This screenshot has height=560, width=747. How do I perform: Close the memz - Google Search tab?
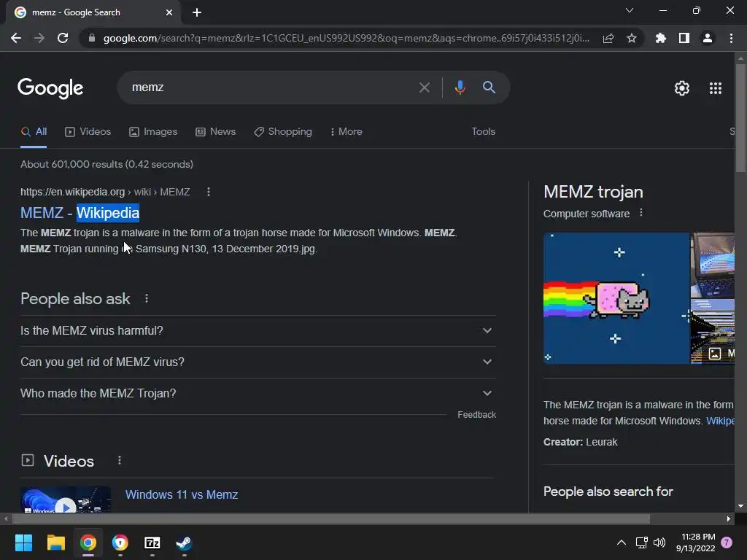coord(169,12)
